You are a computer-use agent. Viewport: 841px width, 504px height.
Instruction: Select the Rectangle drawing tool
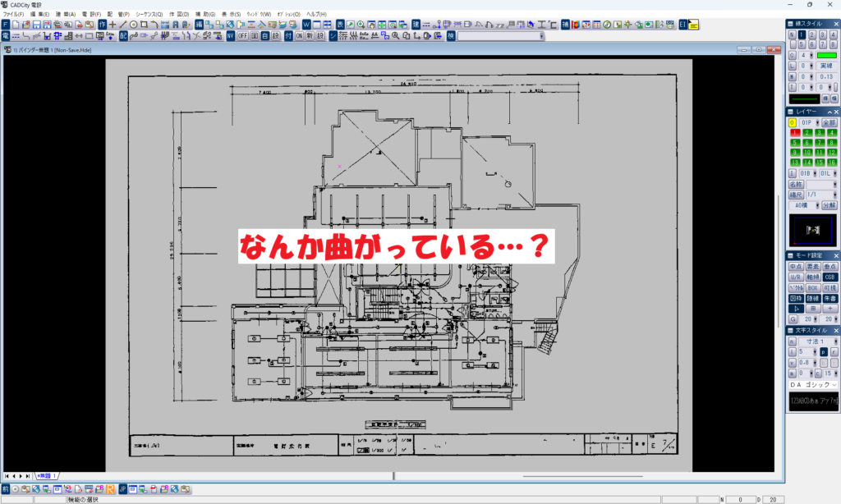coord(144,25)
